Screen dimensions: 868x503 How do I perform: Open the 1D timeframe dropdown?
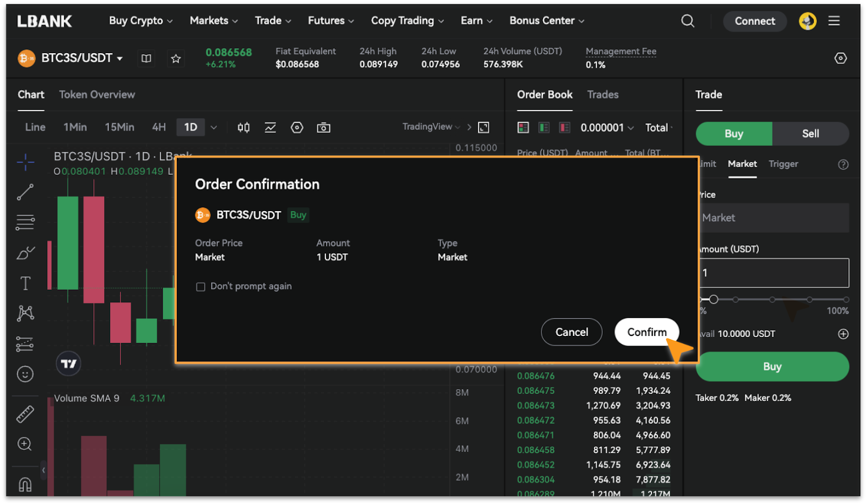(x=213, y=127)
